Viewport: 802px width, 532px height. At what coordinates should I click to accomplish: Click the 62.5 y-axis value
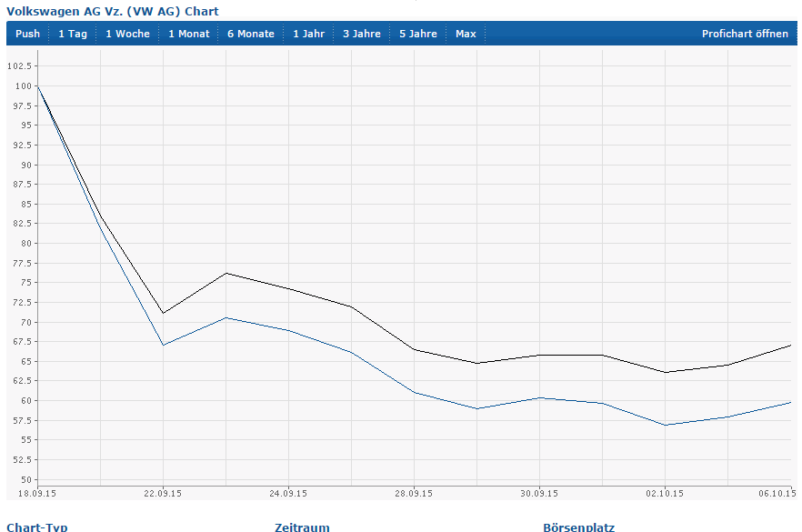pos(23,380)
